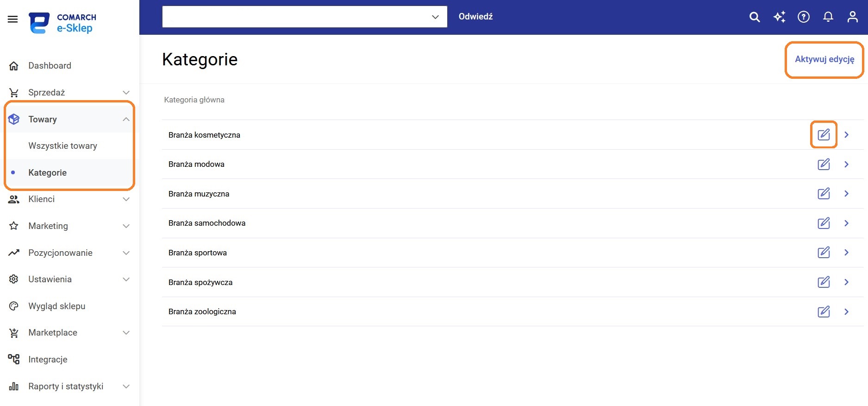Open Integracje menu item
This screenshot has width=868, height=406.
tap(48, 359)
